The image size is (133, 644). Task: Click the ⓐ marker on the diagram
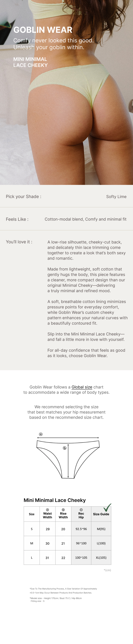click(41, 434)
